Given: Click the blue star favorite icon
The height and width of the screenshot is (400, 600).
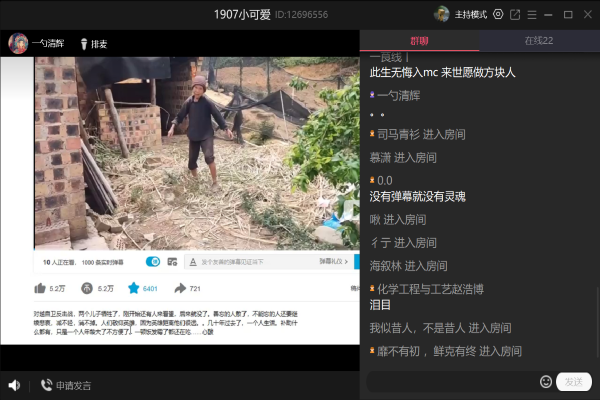Looking at the screenshot, I should (133, 288).
